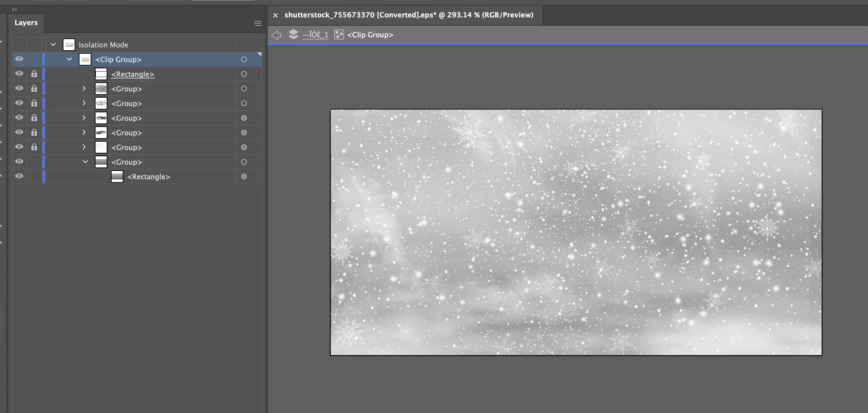
Task: Hide the Clip Group layer
Action: [x=19, y=59]
